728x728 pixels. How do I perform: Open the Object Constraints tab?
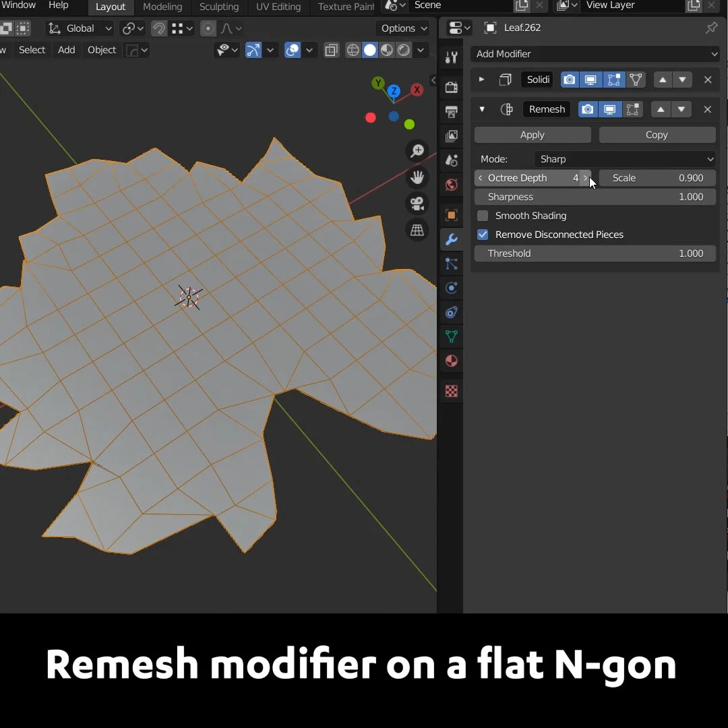tap(451, 312)
